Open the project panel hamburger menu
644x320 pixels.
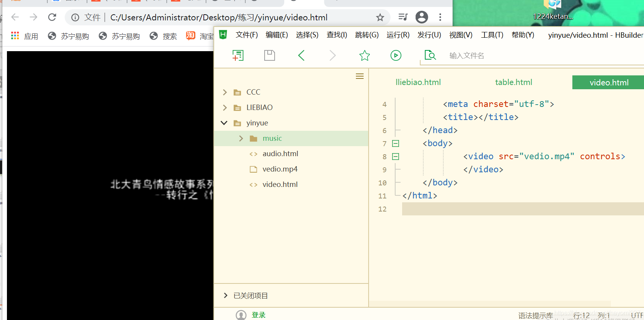[x=360, y=76]
